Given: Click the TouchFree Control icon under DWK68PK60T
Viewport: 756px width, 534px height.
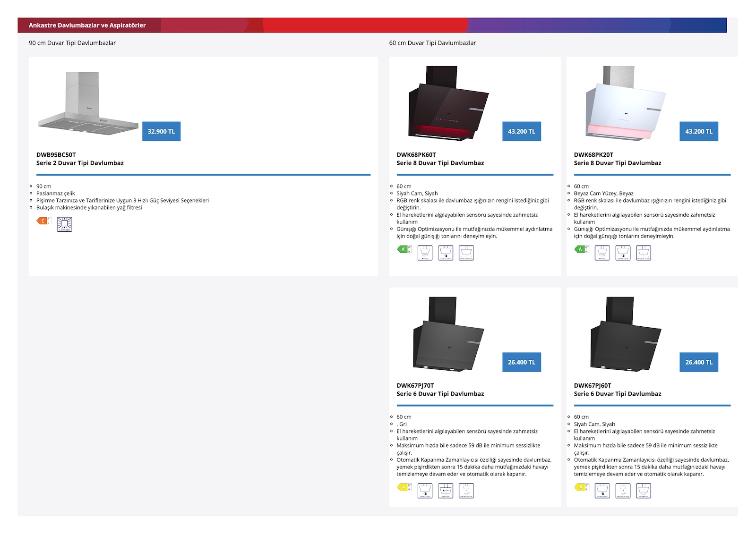Looking at the screenshot, I should (446, 253).
